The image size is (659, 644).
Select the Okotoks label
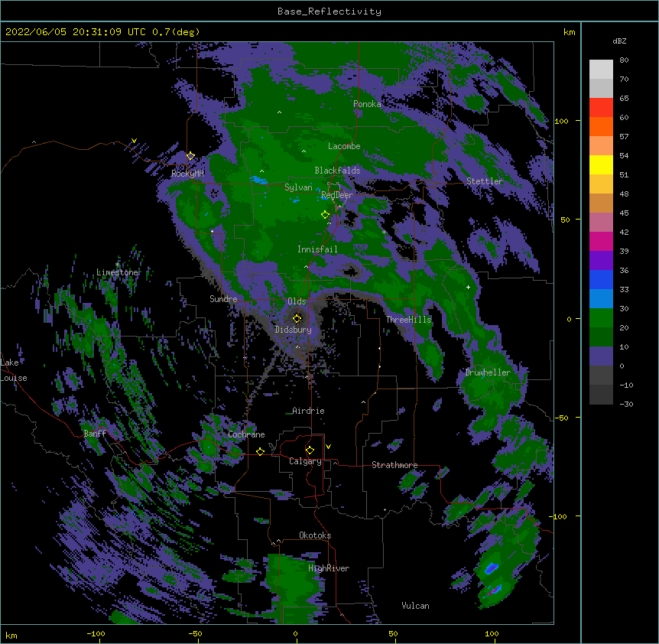click(315, 535)
